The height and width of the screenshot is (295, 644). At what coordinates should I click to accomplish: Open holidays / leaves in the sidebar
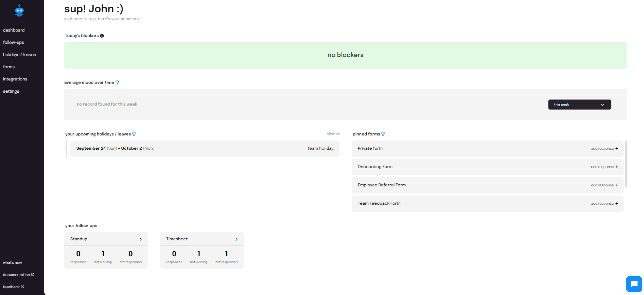click(19, 55)
